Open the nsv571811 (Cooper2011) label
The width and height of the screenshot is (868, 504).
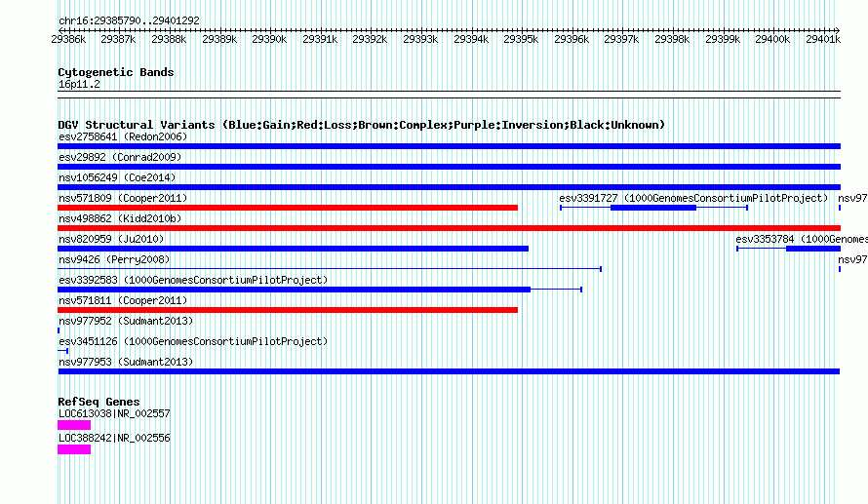[123, 300]
